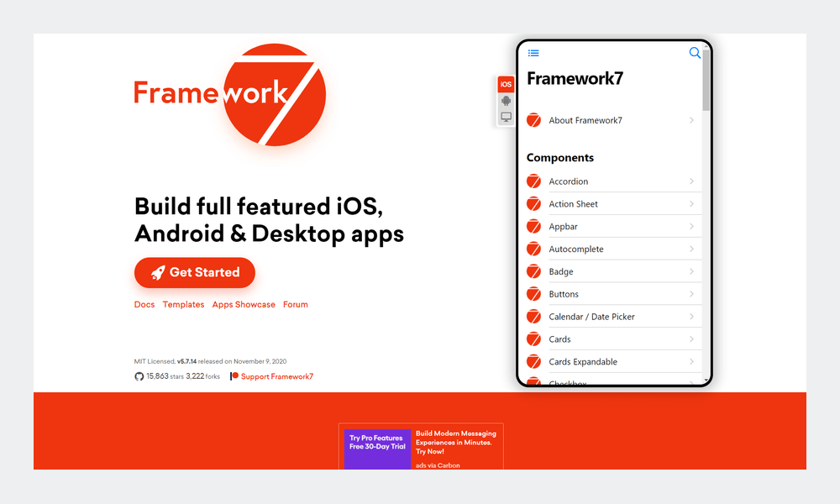The width and height of the screenshot is (840, 504).
Task: Open the menu list icon in phone preview
Action: (x=533, y=53)
